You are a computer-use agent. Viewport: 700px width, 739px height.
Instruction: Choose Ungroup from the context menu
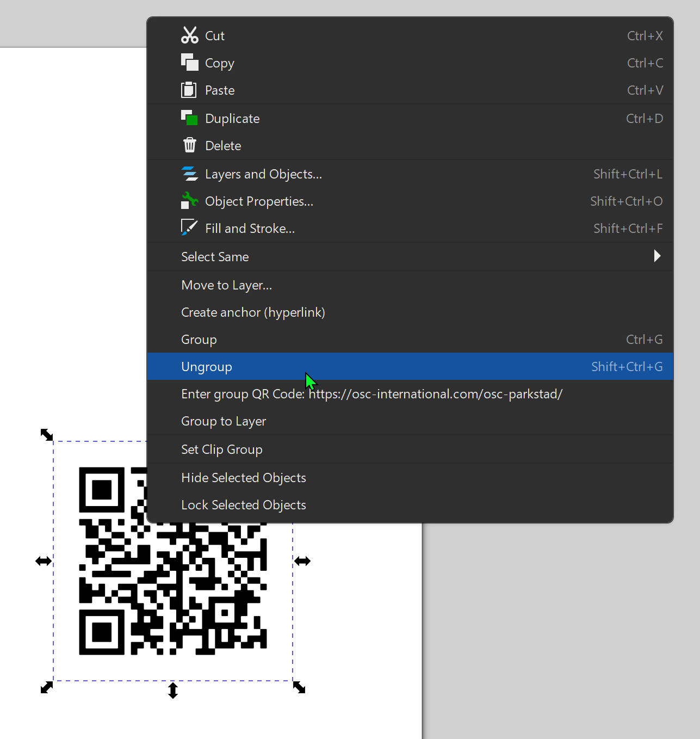tap(207, 366)
